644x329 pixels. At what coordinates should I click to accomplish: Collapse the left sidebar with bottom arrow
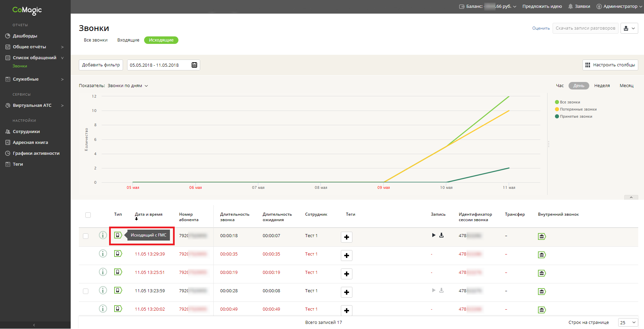pos(34,325)
